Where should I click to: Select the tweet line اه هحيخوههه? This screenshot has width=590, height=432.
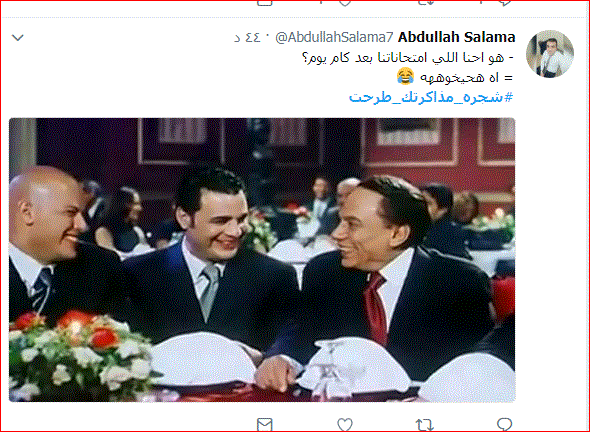click(x=466, y=78)
